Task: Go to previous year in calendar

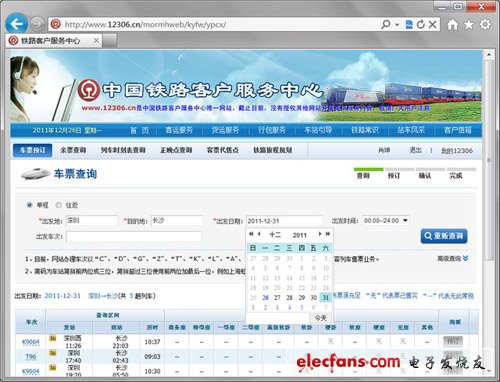Action: click(251, 234)
